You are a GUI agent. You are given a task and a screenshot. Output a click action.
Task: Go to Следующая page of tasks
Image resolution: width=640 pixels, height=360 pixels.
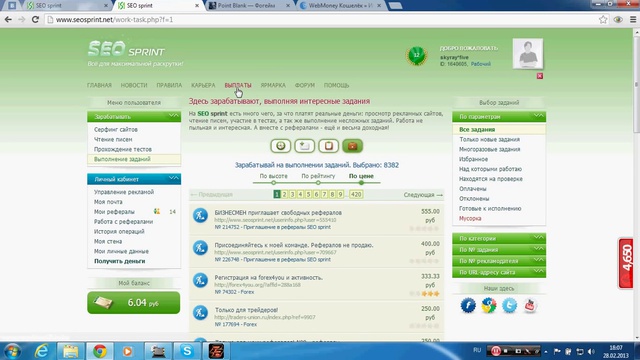(x=423, y=195)
